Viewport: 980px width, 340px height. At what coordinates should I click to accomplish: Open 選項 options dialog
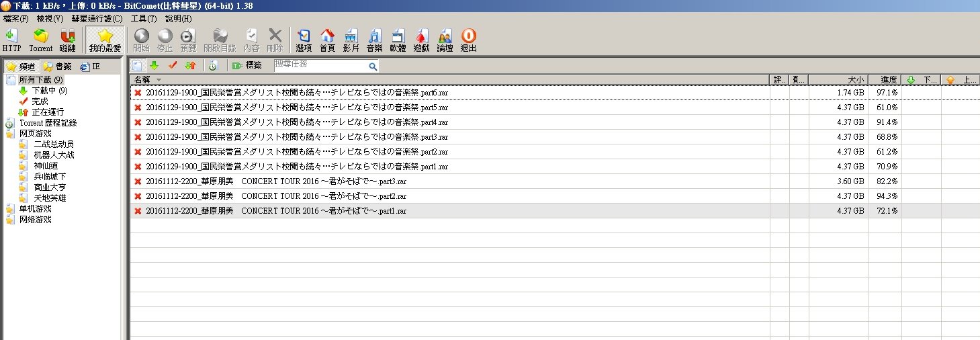[304, 40]
